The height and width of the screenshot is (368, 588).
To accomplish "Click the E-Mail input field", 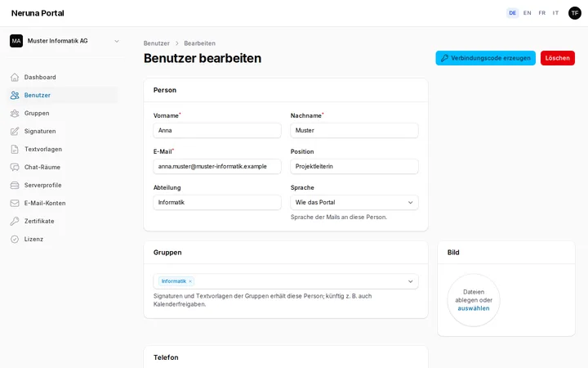I will 217,166.
